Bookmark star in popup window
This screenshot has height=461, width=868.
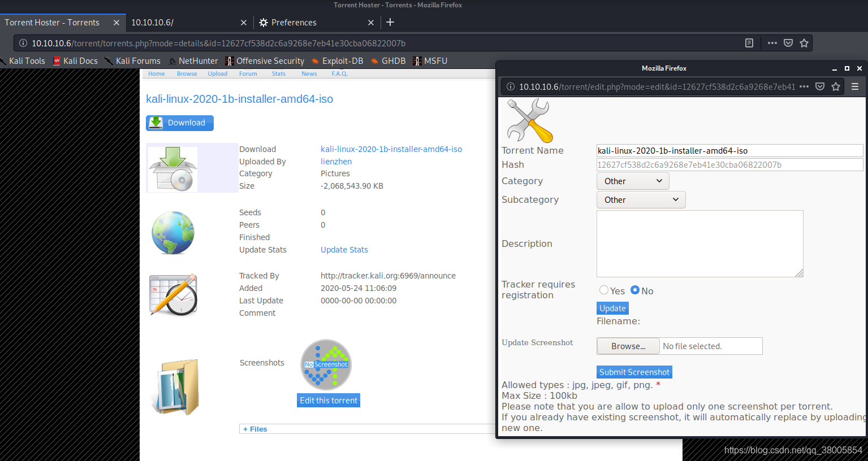(836, 86)
